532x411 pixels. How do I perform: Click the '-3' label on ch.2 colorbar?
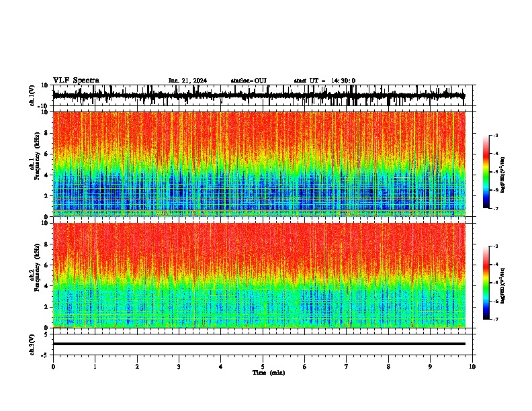pos(495,246)
